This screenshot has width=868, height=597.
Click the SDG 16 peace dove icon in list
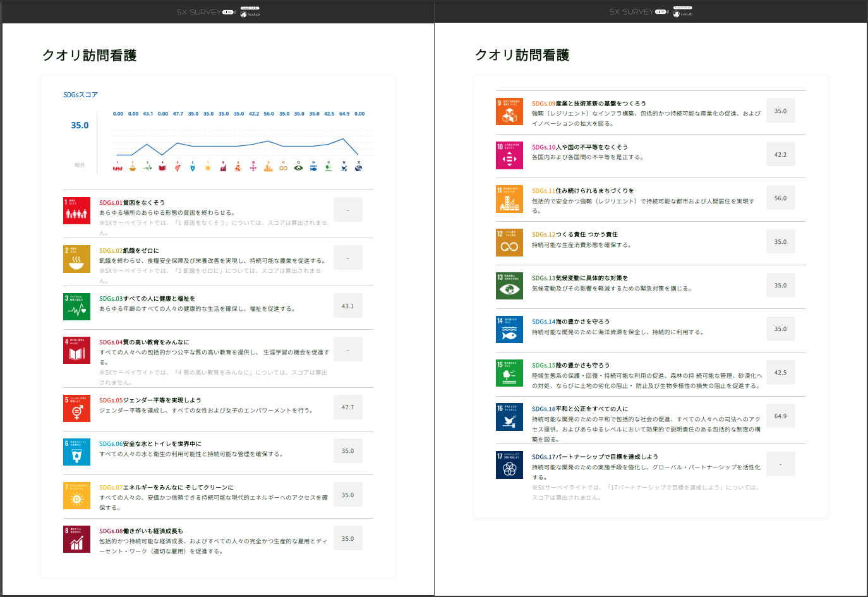point(509,417)
